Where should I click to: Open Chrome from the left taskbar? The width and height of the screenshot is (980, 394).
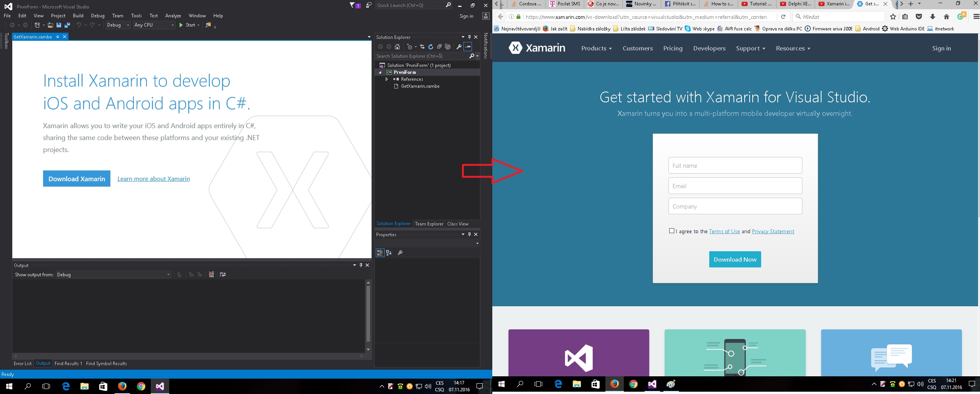(141, 386)
